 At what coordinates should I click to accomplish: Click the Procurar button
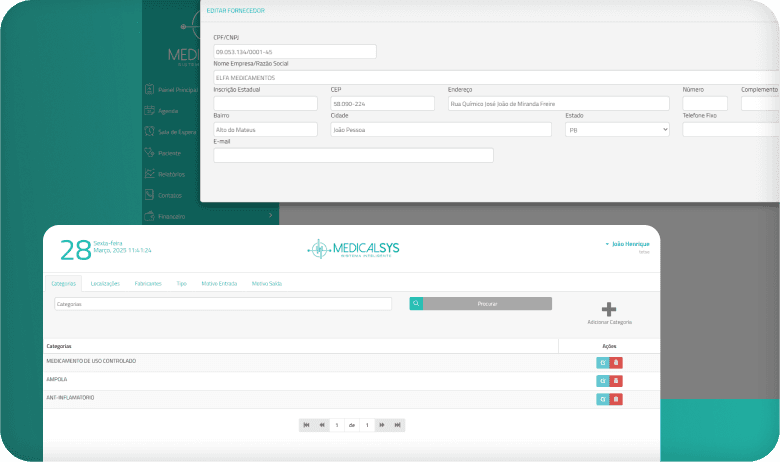click(488, 303)
